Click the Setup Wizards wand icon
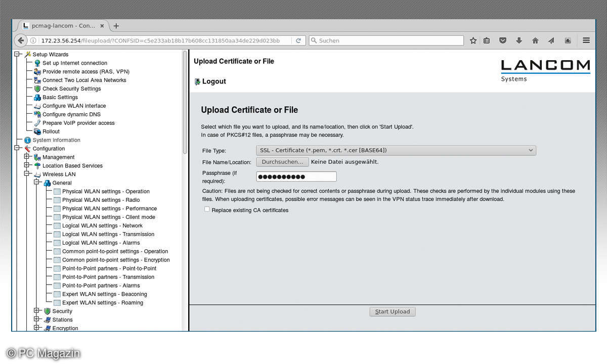Screen dimensions: 607x364 tap(28, 55)
